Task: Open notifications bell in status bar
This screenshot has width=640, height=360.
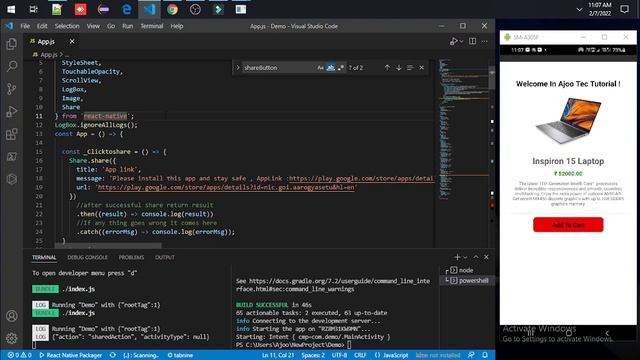Action: 485,355
